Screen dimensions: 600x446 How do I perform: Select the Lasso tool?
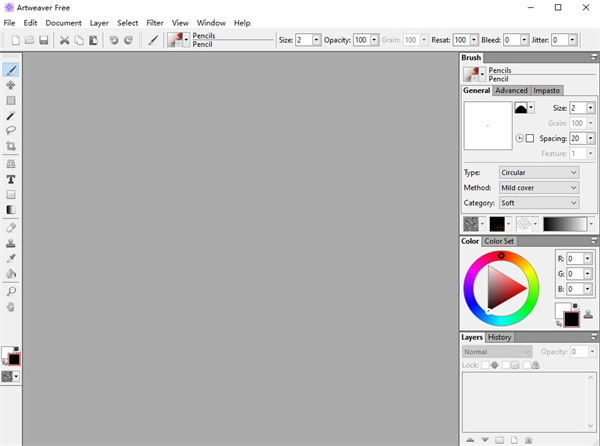(x=11, y=131)
